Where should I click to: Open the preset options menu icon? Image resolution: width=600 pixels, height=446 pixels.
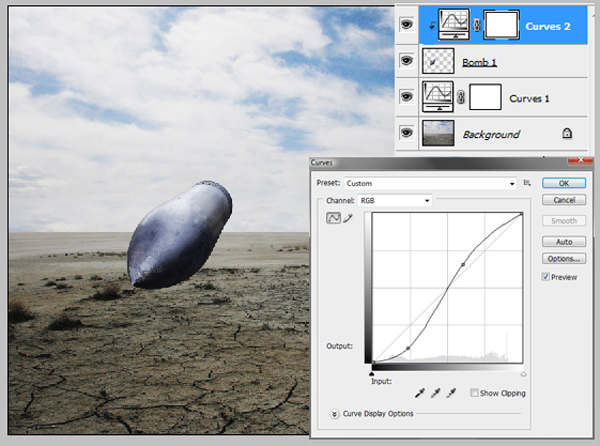pos(527,183)
